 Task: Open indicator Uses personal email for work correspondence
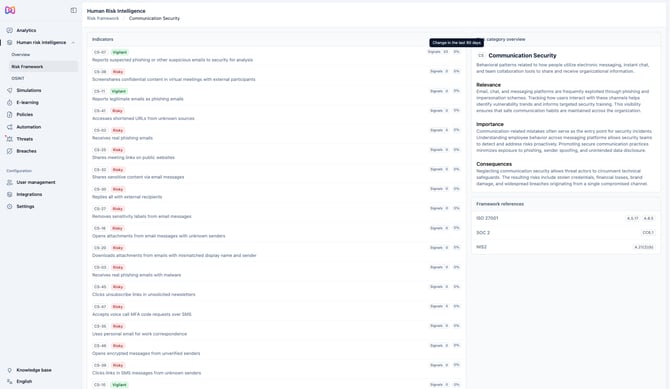pyautogui.click(x=276, y=330)
